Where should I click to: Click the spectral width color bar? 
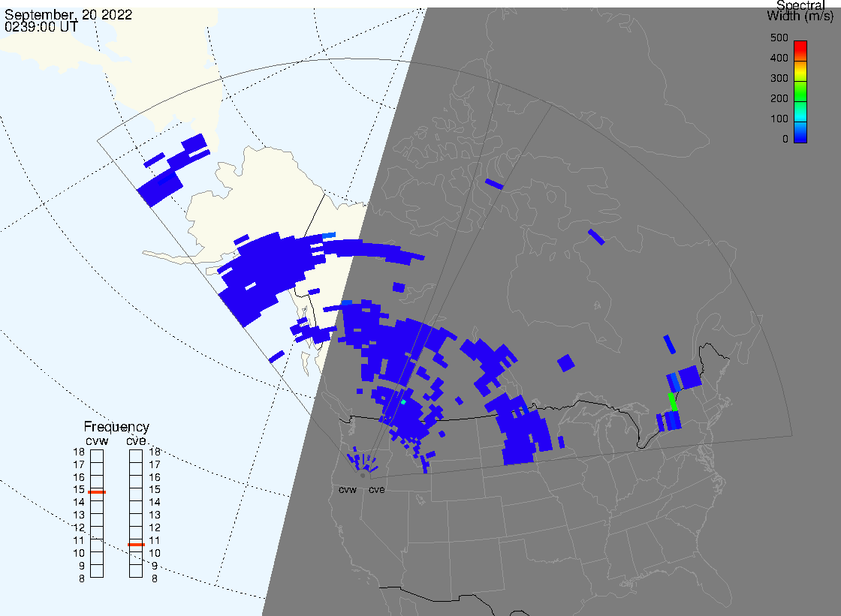click(x=800, y=92)
